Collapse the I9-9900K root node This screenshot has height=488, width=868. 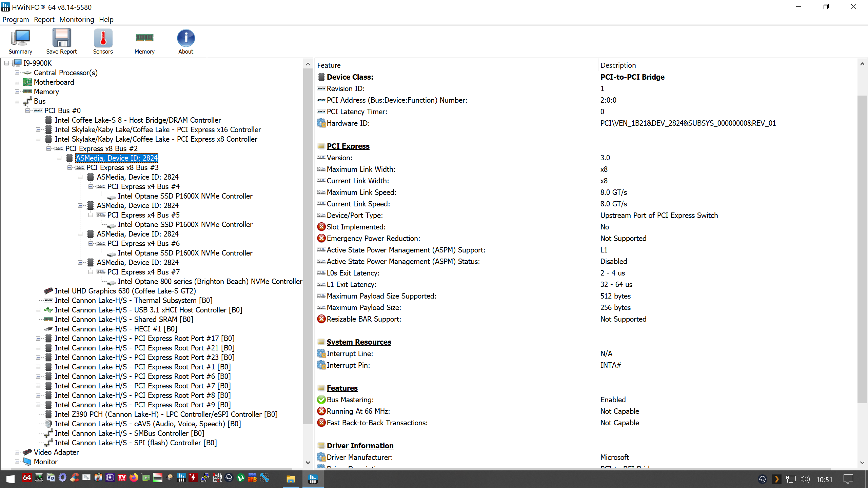(6, 63)
